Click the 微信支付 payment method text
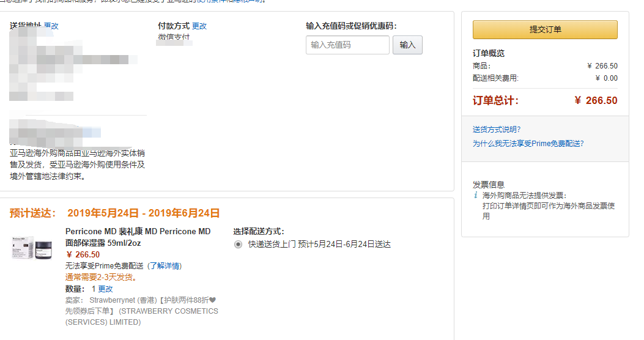The width and height of the screenshot is (644, 340). [174, 37]
